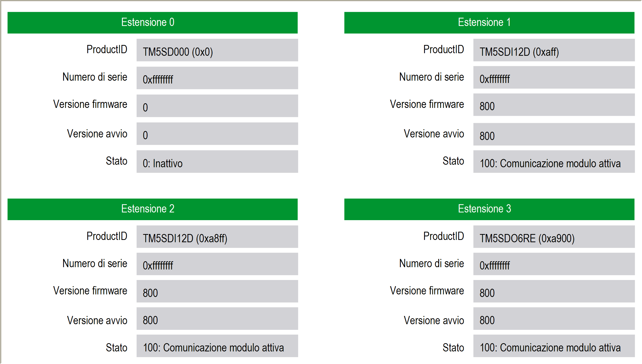Click the TM5SDO6RE (0xa900) ProductID field

pos(554,237)
